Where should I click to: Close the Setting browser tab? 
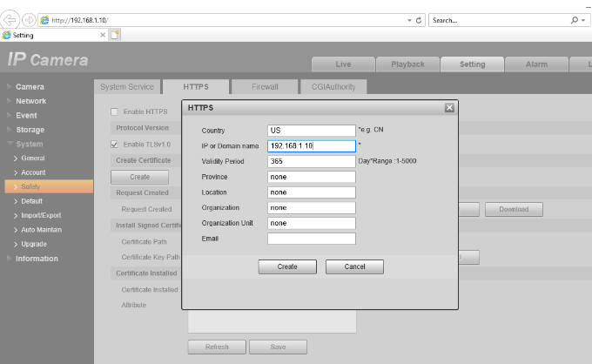pos(103,35)
